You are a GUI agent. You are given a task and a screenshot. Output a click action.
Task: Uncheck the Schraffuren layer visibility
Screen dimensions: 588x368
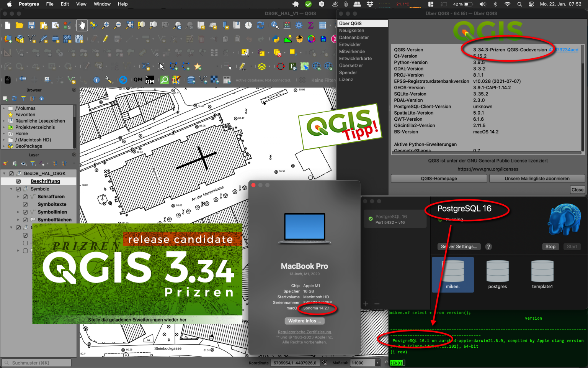coord(25,196)
